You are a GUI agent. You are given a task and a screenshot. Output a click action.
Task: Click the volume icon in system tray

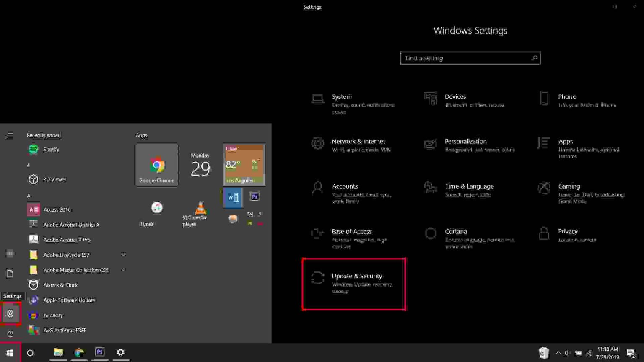click(568, 353)
